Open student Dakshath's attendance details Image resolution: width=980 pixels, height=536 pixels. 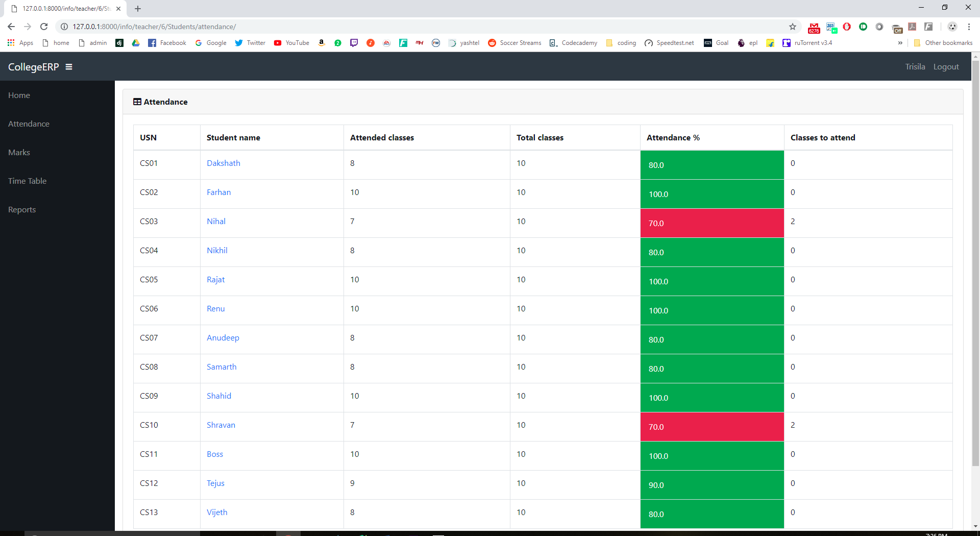tap(223, 163)
